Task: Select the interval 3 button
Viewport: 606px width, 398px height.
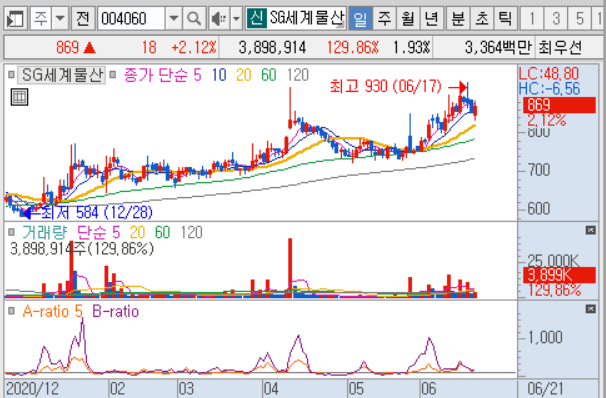Action: [556, 18]
